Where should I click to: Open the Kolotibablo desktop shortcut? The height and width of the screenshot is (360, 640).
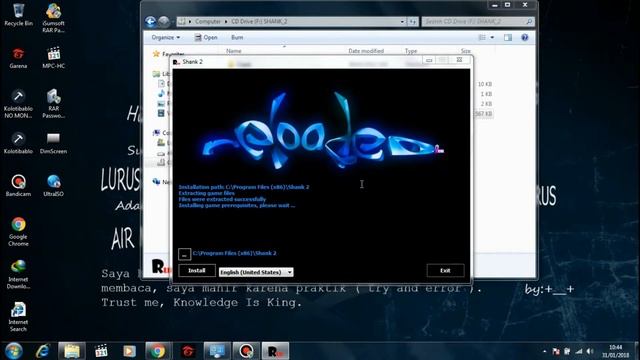point(18,143)
